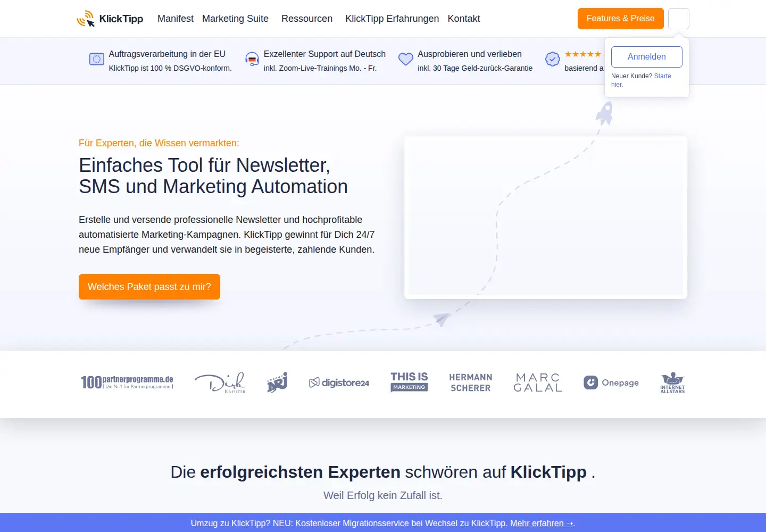Click 'Welches Paket passt zu mir?' button

149,287
